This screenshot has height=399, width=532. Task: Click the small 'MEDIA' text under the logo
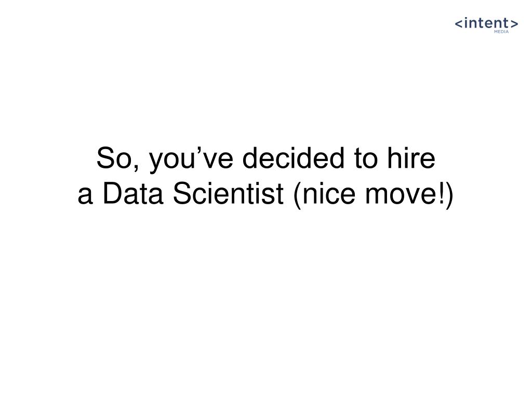[x=501, y=32]
